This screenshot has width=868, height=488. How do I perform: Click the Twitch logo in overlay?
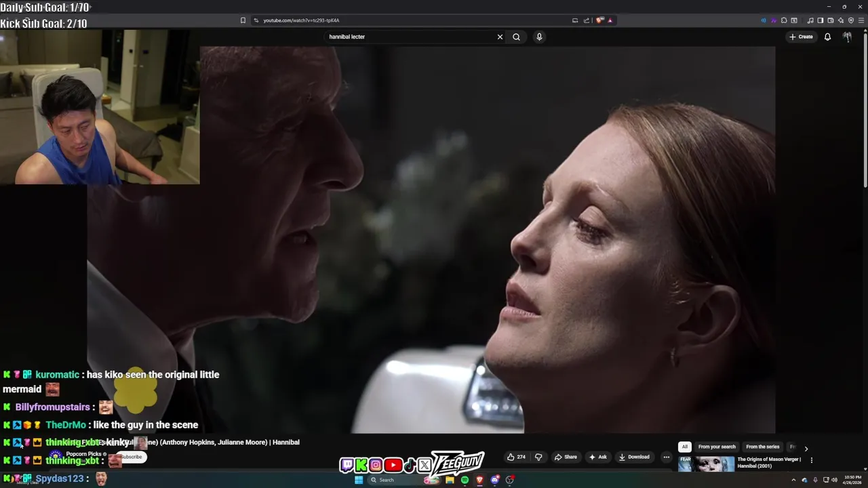347,465
